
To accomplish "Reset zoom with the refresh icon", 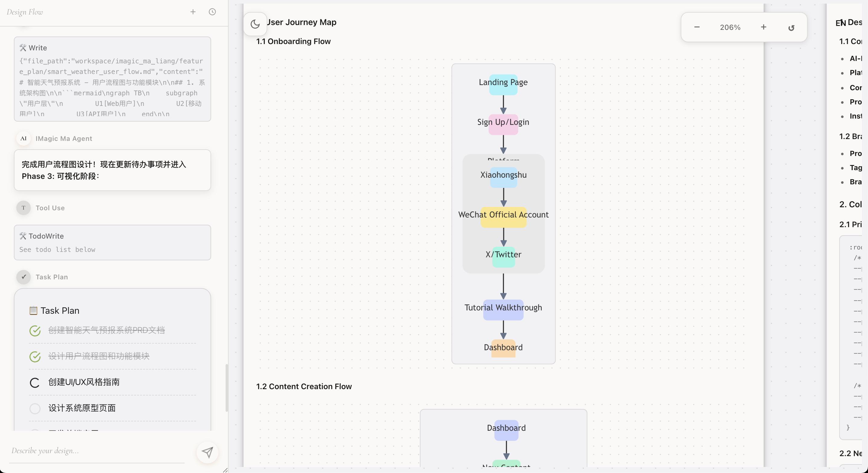I will [x=791, y=28].
